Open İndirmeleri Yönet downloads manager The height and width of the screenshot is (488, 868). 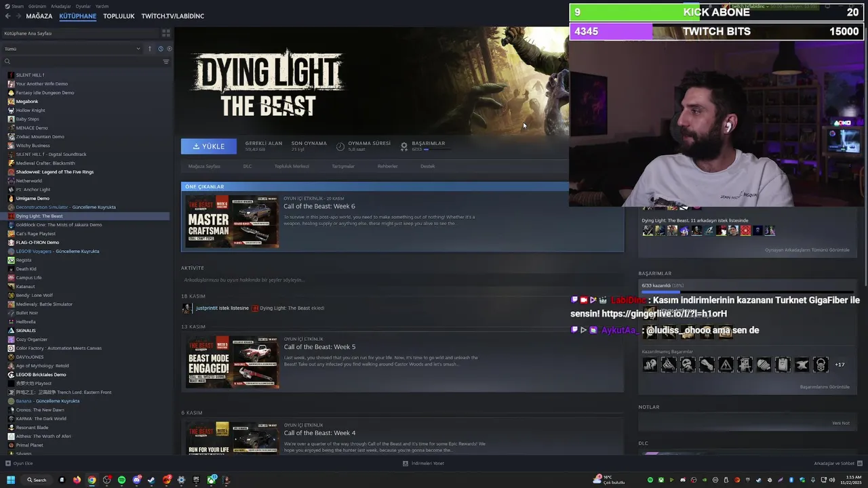[423, 464]
